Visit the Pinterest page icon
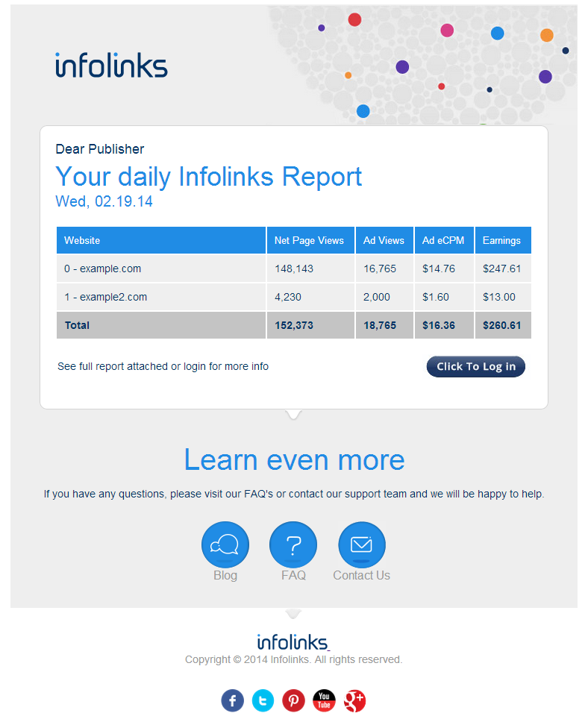 293,700
